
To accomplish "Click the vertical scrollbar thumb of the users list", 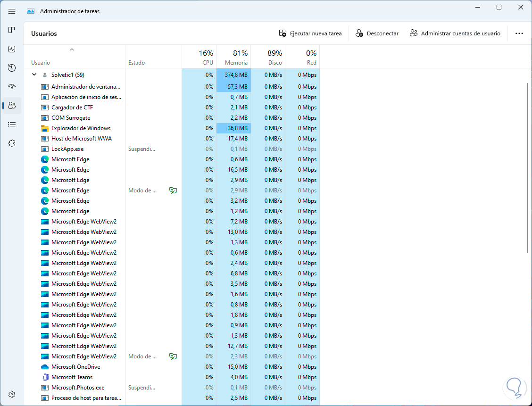I will click(528, 167).
